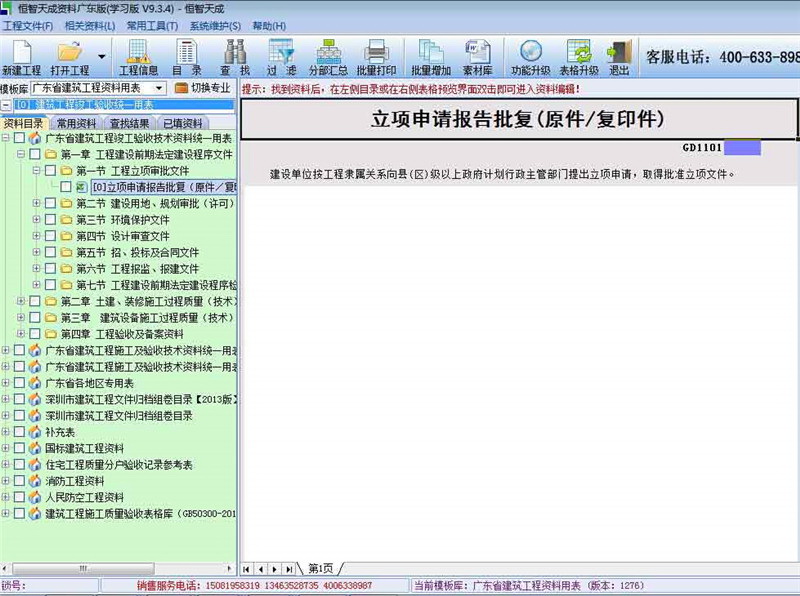Switch to the 查找结果 tab
The height and width of the screenshot is (596, 800).
pyautogui.click(x=130, y=123)
